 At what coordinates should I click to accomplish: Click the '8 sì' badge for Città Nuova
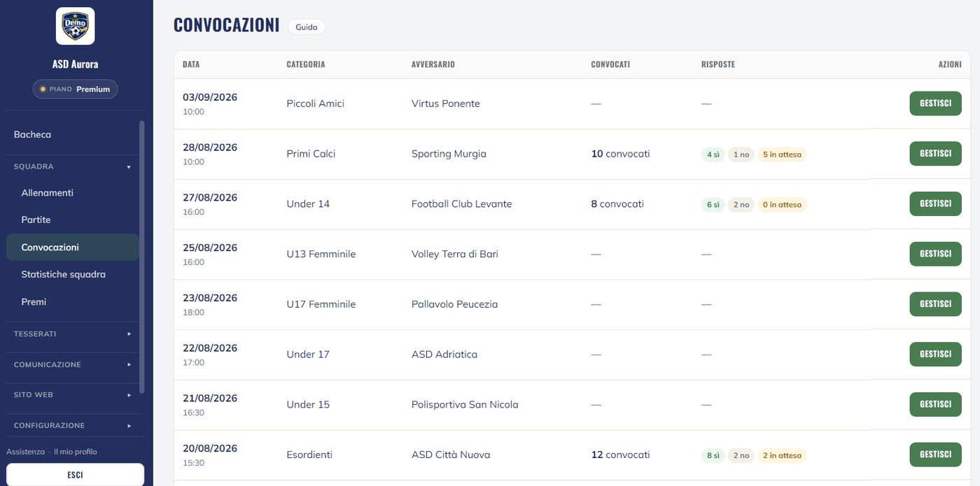click(x=713, y=455)
